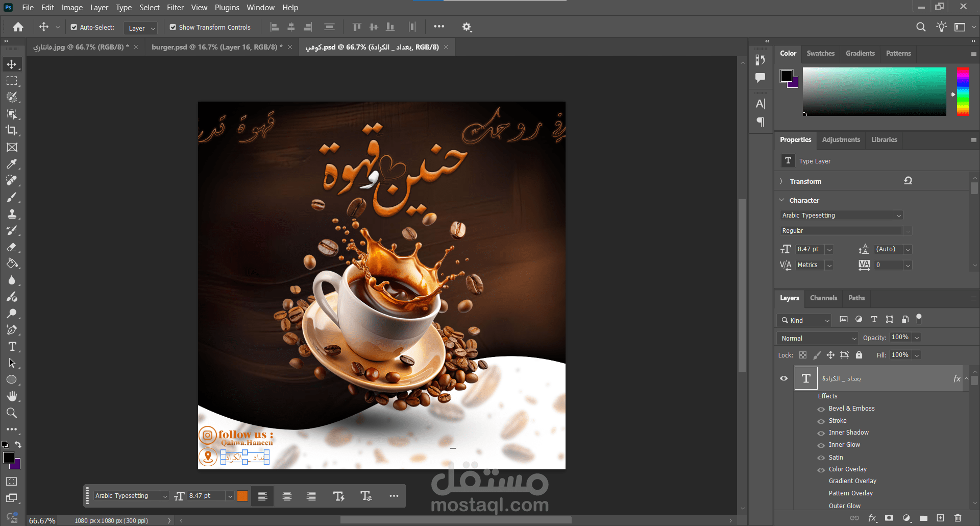The image size is (980, 526).
Task: Select the Frame tool
Action: click(12, 147)
